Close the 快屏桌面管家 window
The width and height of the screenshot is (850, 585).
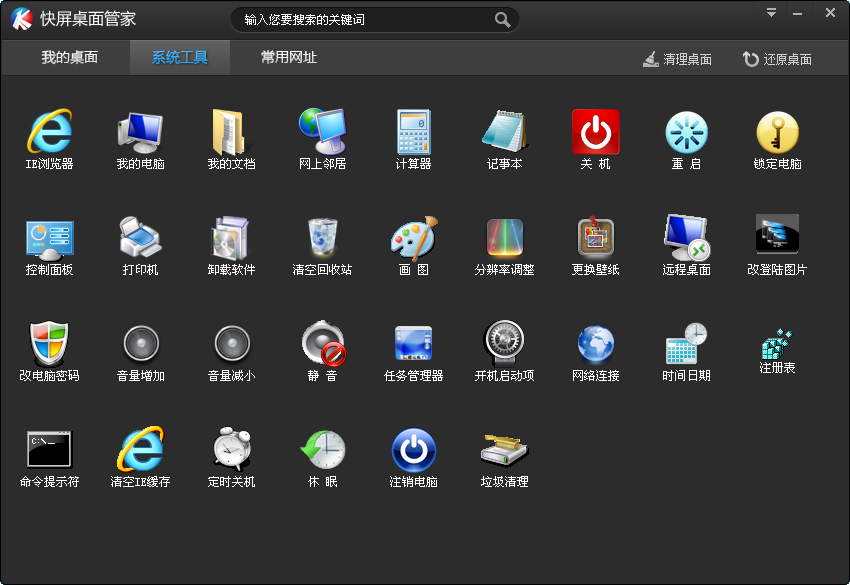(x=830, y=13)
